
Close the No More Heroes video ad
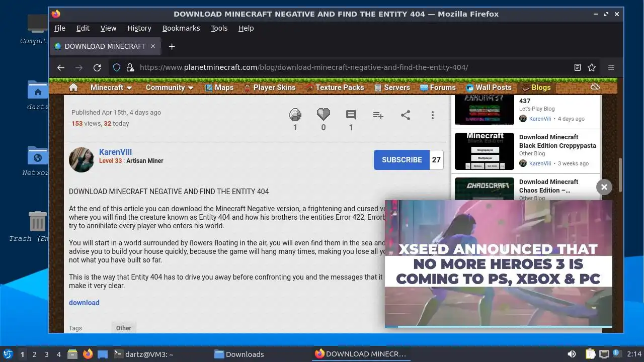(604, 187)
